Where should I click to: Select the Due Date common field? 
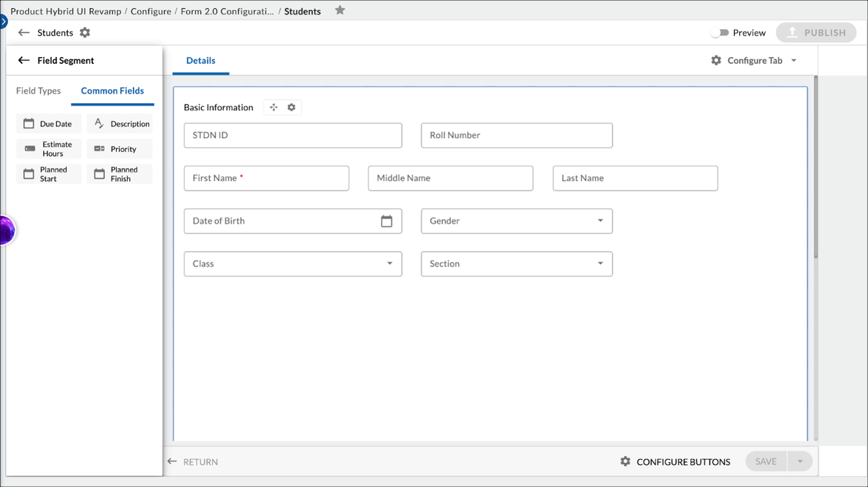49,123
